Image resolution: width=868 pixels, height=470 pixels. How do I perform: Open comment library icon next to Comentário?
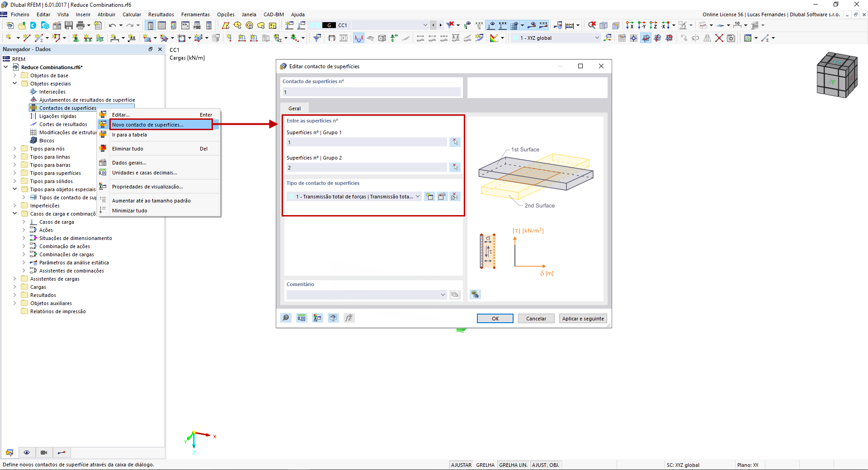coord(455,295)
